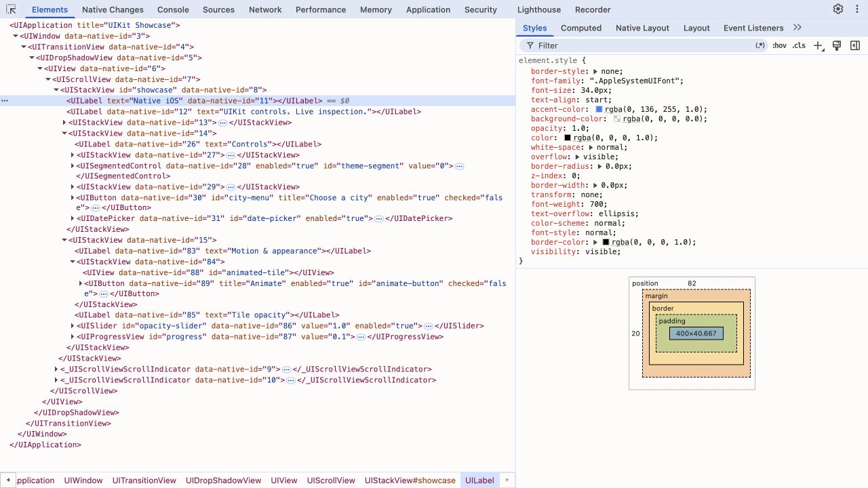Expand the border-style shorthand property
868x488 pixels.
tap(595, 71)
